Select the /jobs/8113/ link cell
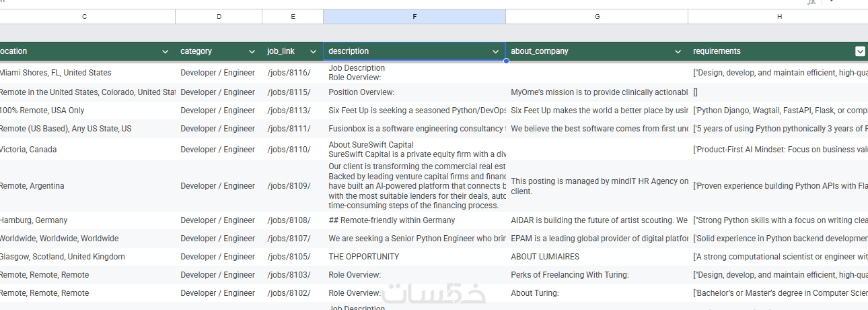This screenshot has height=310, width=868. [x=293, y=111]
